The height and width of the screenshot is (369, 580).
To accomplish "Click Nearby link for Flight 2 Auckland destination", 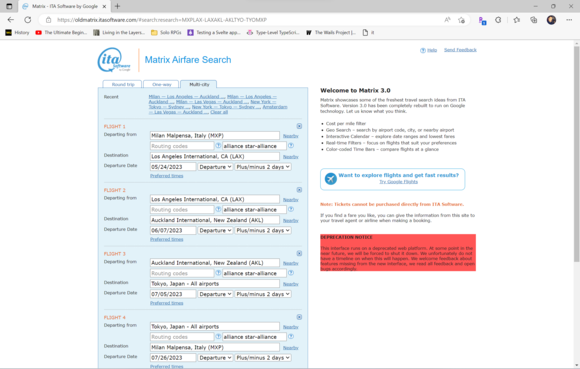I will click(290, 220).
